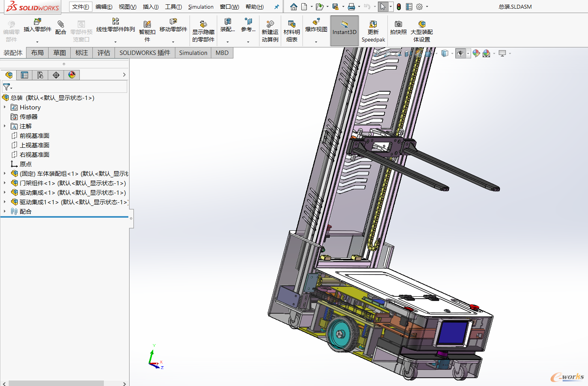Open the 编辑(E) menu
Viewport: 588px width, 386px height.
pos(104,7)
